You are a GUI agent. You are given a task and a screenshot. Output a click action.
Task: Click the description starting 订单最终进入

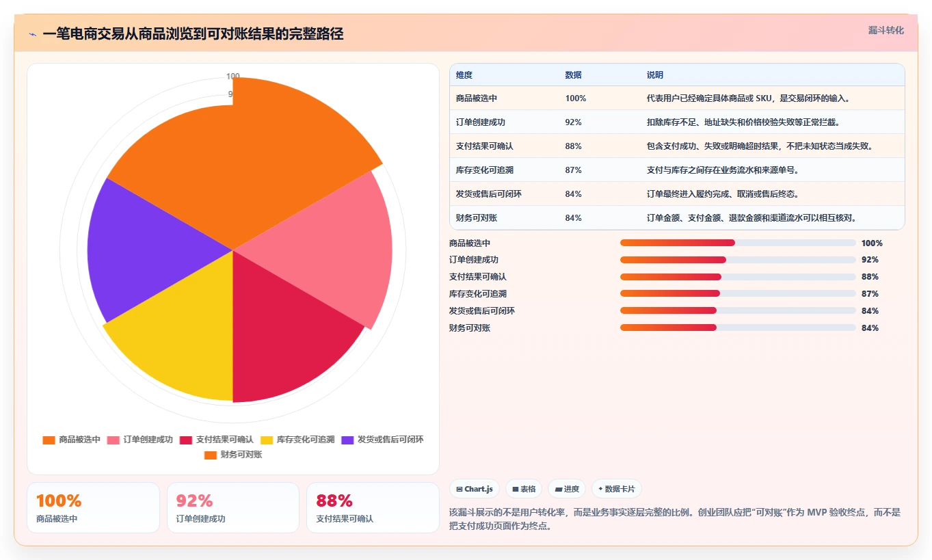click(x=723, y=194)
